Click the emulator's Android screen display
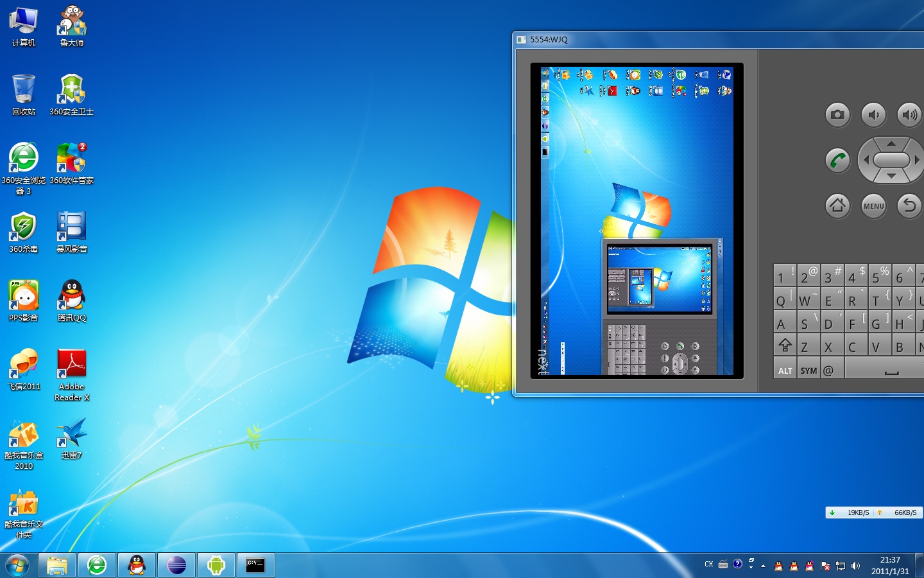Screen dimensions: 924x578 [x=637, y=221]
